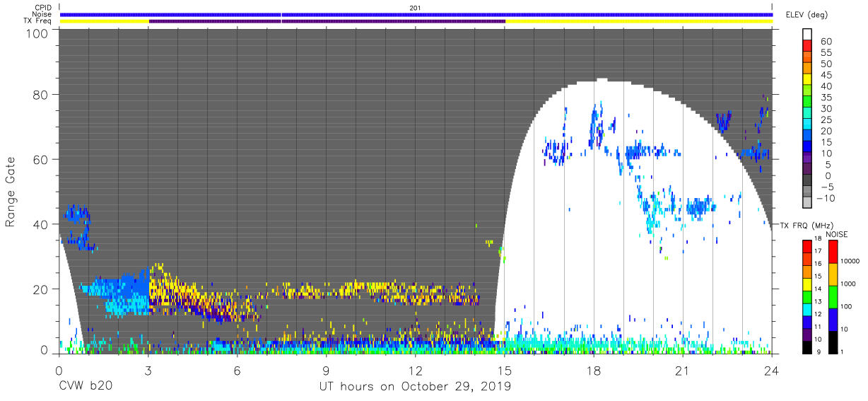Click the green swatch in the NOISE bar
This screenshot has height=401, width=868.
click(x=833, y=296)
